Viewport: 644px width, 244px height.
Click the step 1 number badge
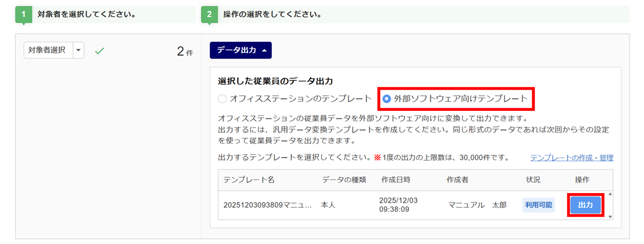(x=23, y=15)
